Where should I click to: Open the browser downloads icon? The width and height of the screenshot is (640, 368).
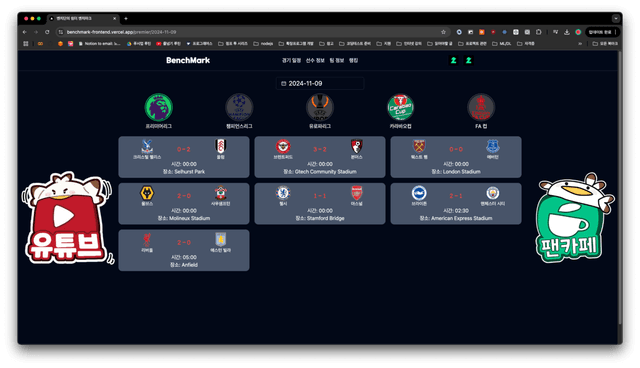click(567, 32)
